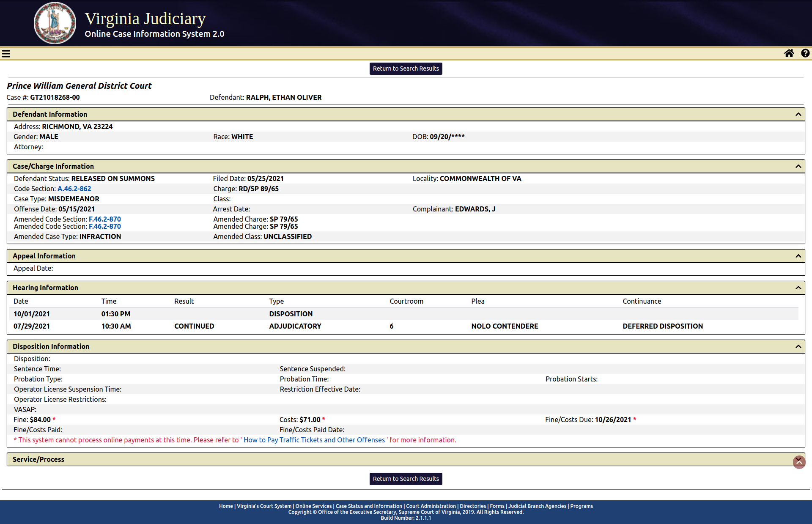Open Virginia's Court System footer link

click(264, 506)
